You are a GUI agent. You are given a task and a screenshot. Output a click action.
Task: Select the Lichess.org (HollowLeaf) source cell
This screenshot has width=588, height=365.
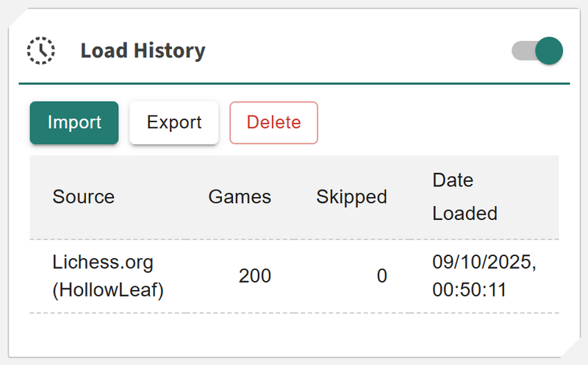(x=107, y=276)
